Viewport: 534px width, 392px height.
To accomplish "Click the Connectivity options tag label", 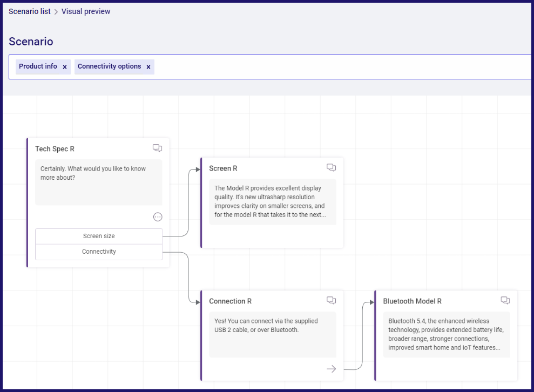I will point(109,66).
